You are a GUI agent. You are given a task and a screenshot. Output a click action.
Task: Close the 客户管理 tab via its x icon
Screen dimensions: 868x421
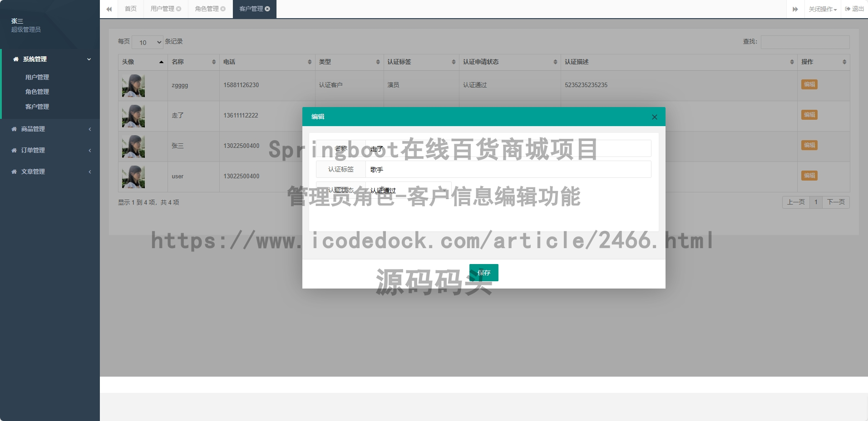[267, 9]
